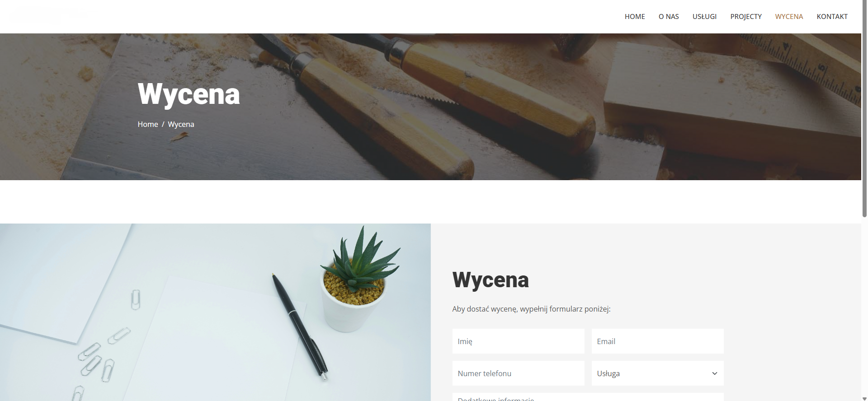Click the Wycena form section heading
The image size is (868, 401).
491,280
